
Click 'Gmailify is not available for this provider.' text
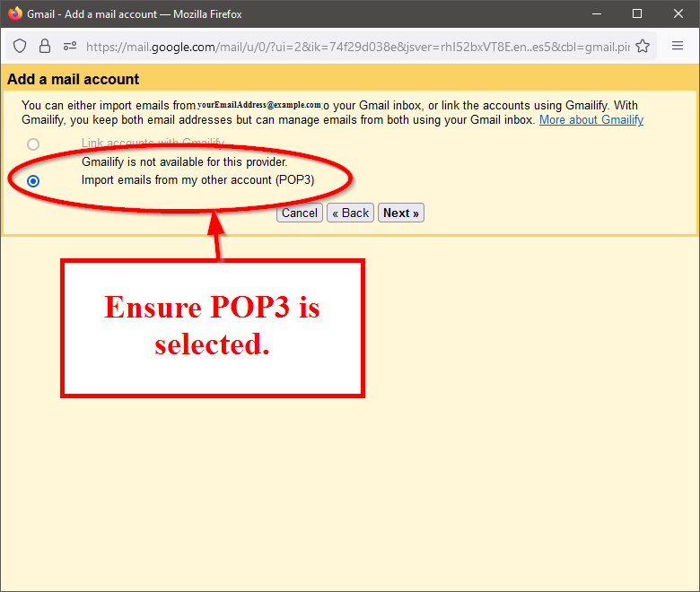(184, 162)
